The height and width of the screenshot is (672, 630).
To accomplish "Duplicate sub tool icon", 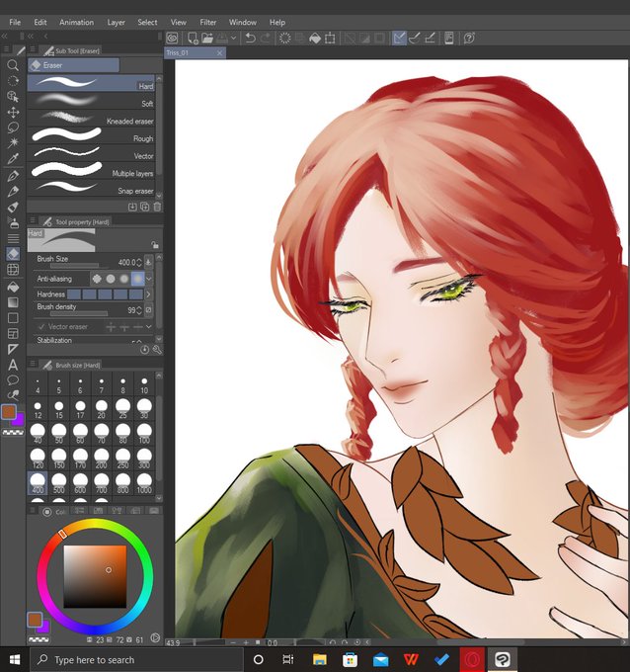I will (145, 207).
